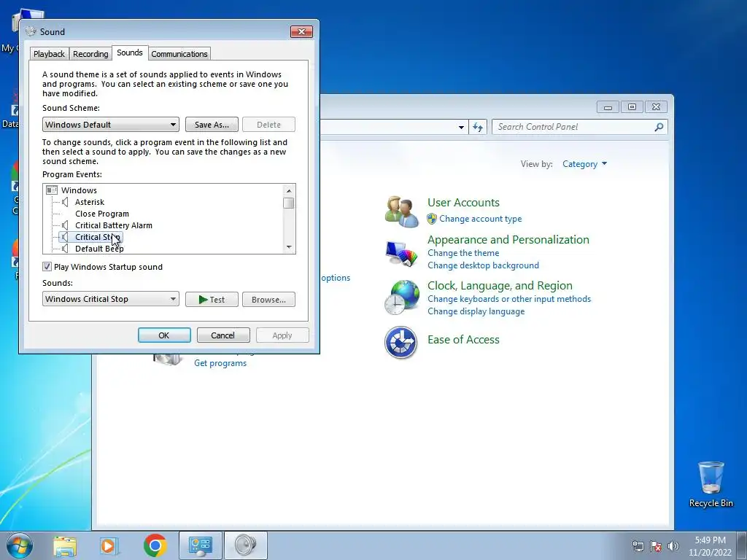Click the Save As... button

pos(212,124)
